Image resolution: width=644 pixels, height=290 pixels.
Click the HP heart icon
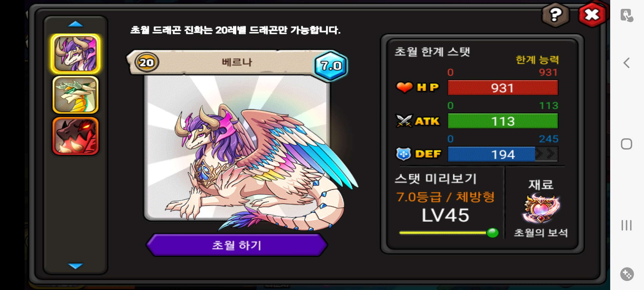coord(404,87)
